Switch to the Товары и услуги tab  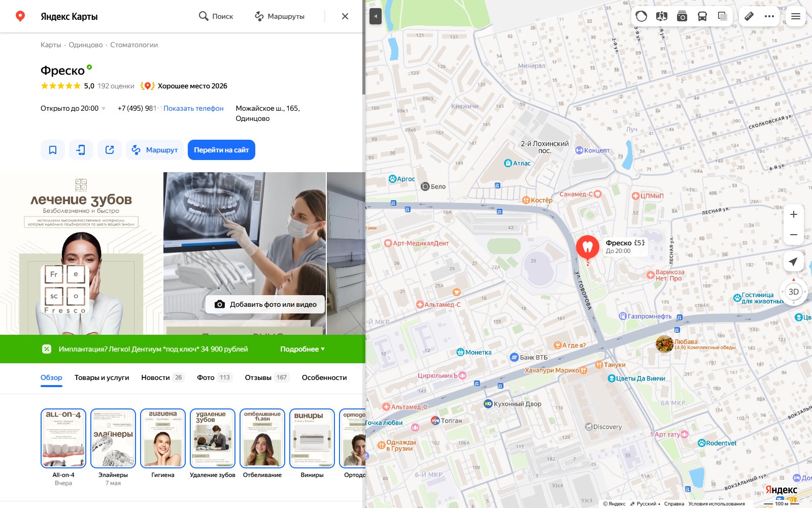point(102,377)
